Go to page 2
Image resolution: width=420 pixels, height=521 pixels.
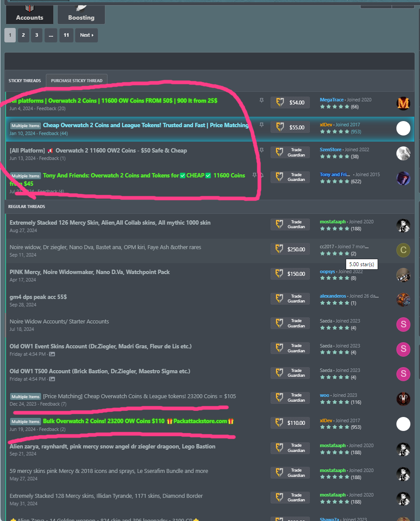(23, 35)
